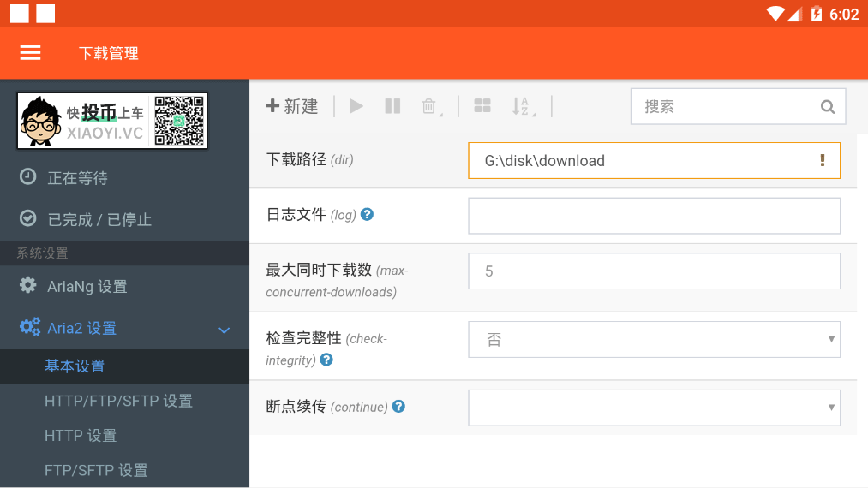
Task: Click the 6:02 clock in status bar
Action: point(844,15)
